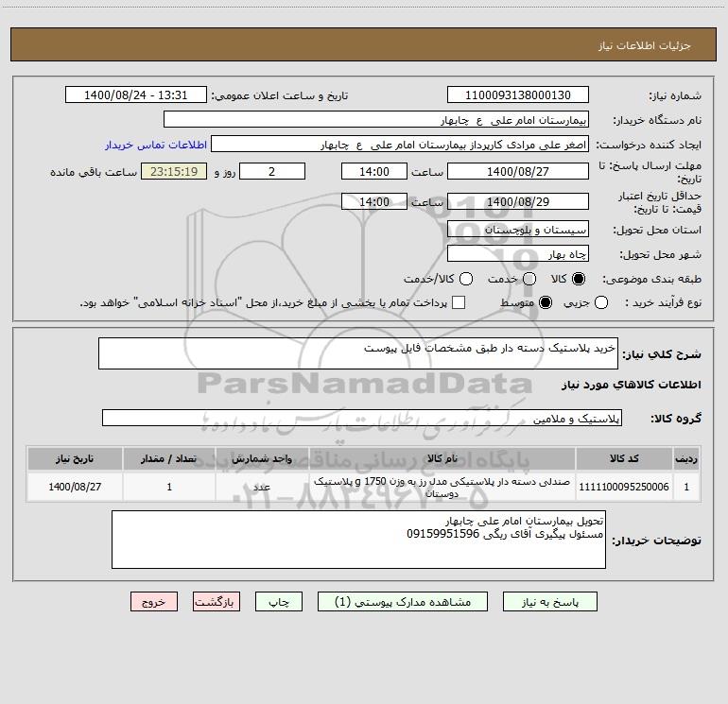Click the تاریخ نیاز column header
This screenshot has height=704, width=728.
(x=75, y=458)
